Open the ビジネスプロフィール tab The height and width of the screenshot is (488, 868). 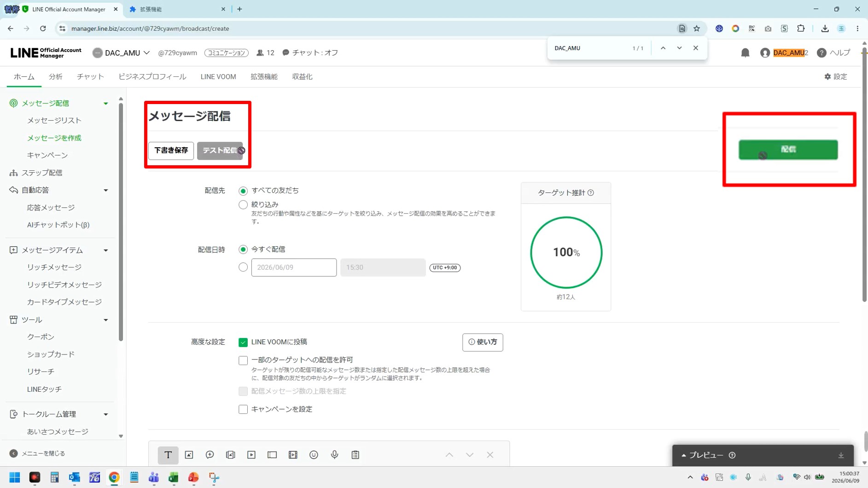pyautogui.click(x=152, y=77)
